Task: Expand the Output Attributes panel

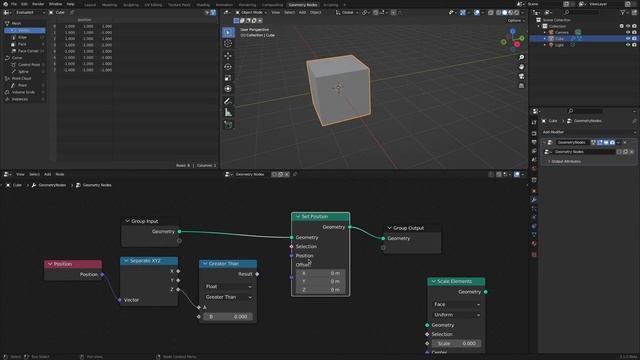Action: coord(566,162)
